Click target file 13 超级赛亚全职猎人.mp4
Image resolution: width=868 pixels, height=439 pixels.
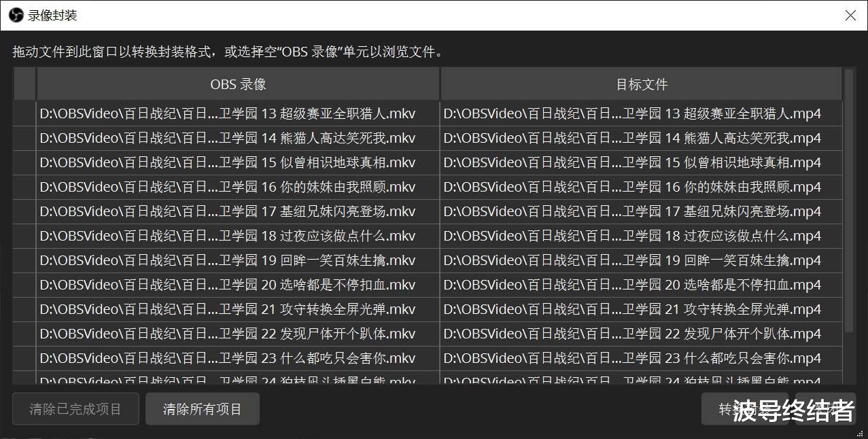coord(642,113)
